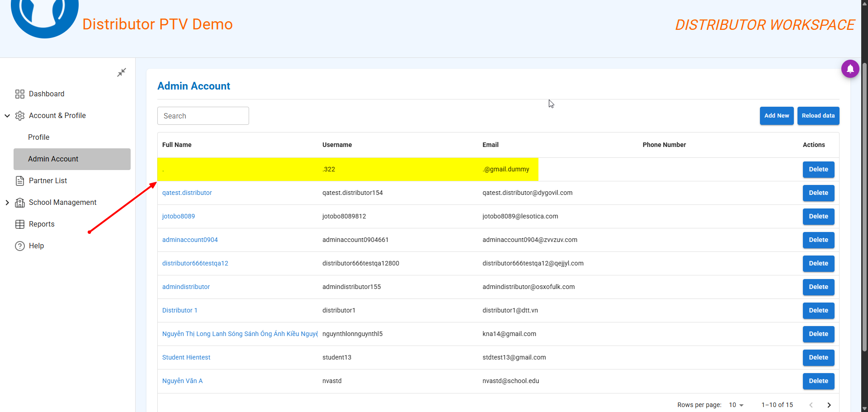Delete the jotobo8089 account

tap(818, 217)
